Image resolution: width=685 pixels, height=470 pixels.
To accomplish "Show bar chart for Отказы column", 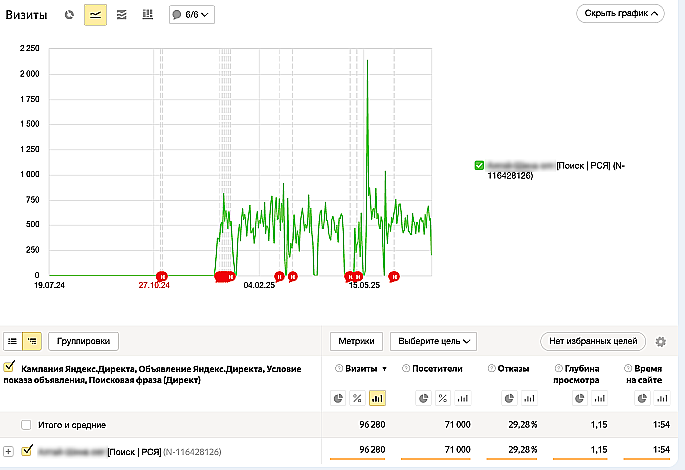I will 529,398.
